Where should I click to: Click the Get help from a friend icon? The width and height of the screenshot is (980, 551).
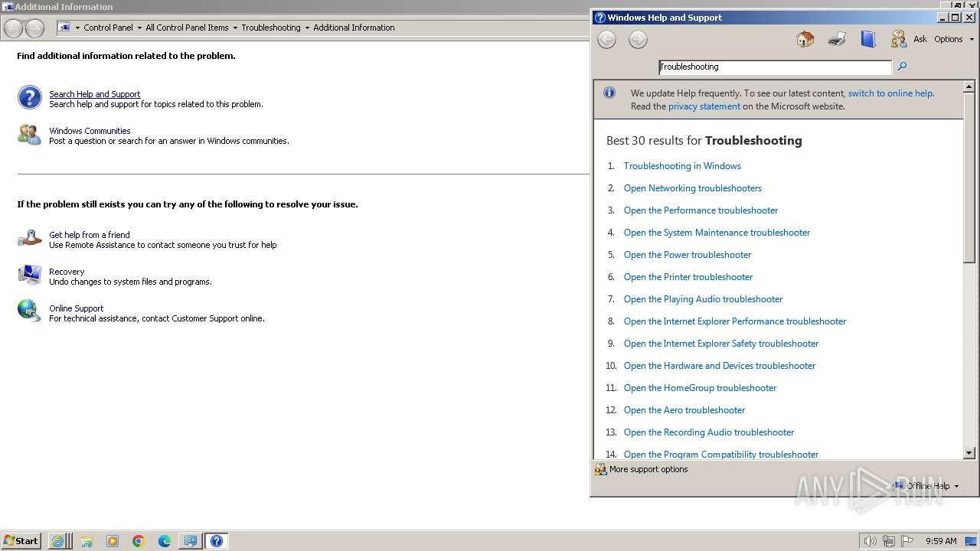click(x=29, y=238)
